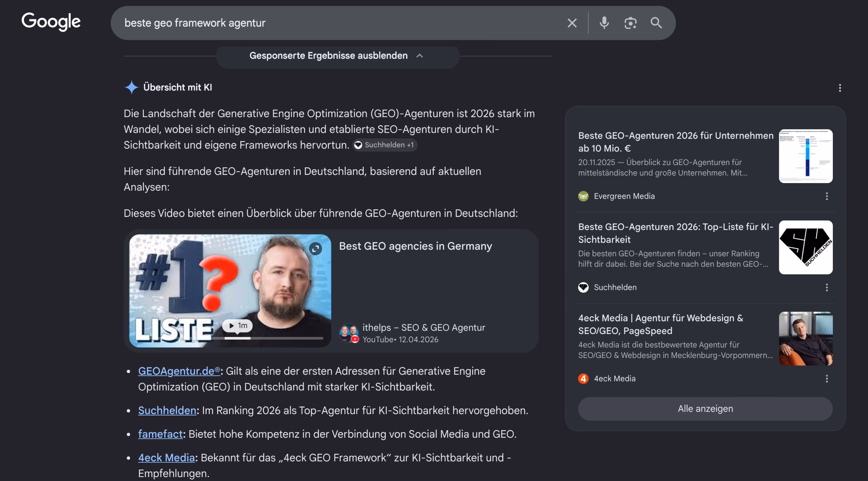The width and height of the screenshot is (868, 481).
Task: Open 'Best GEO agencies in Germany' video title
Action: click(416, 246)
